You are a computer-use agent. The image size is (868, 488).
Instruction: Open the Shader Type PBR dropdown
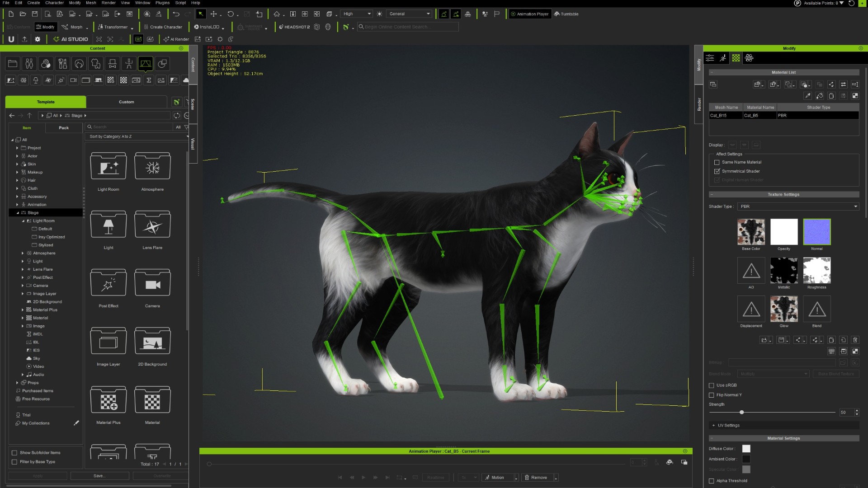point(798,206)
